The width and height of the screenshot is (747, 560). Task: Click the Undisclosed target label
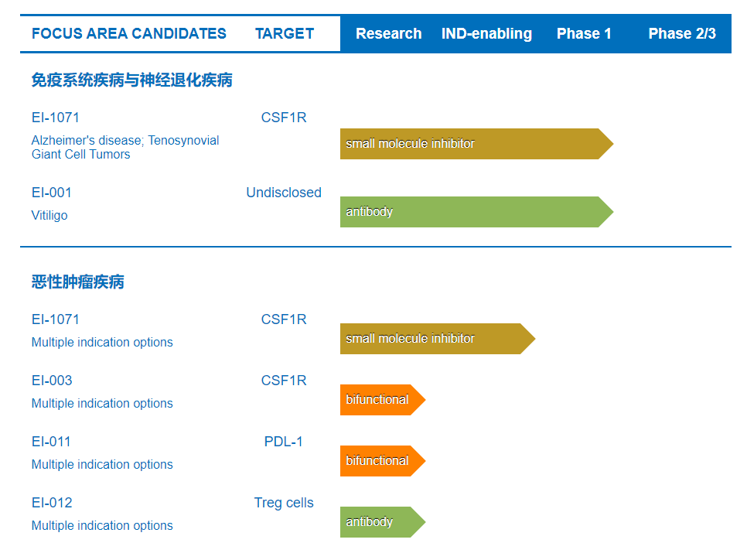[284, 193]
